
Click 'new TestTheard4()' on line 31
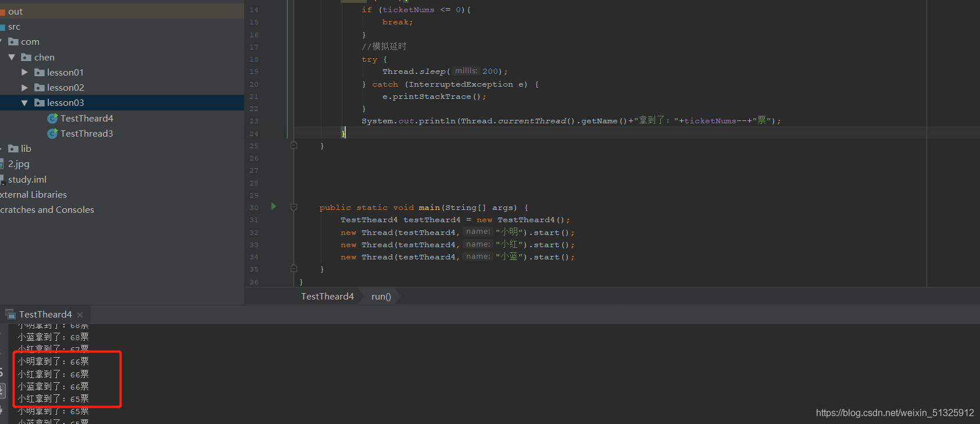520,220
